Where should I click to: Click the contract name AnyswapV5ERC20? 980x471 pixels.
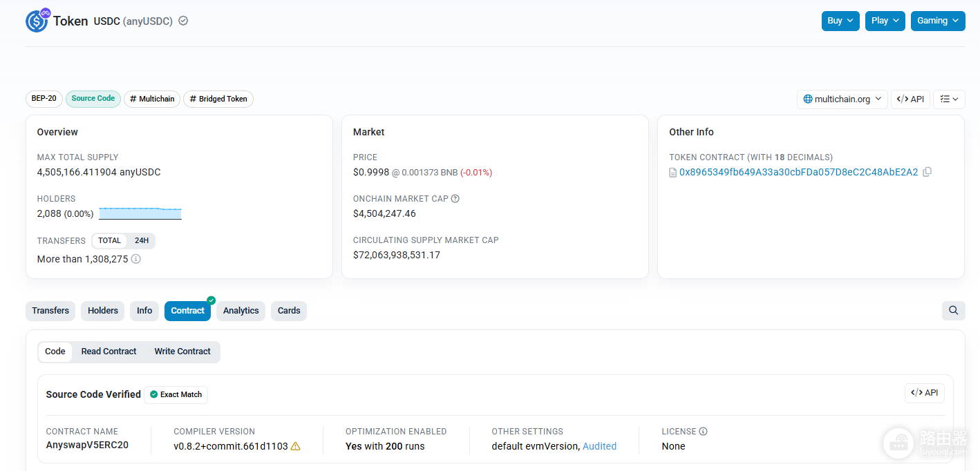87,445
